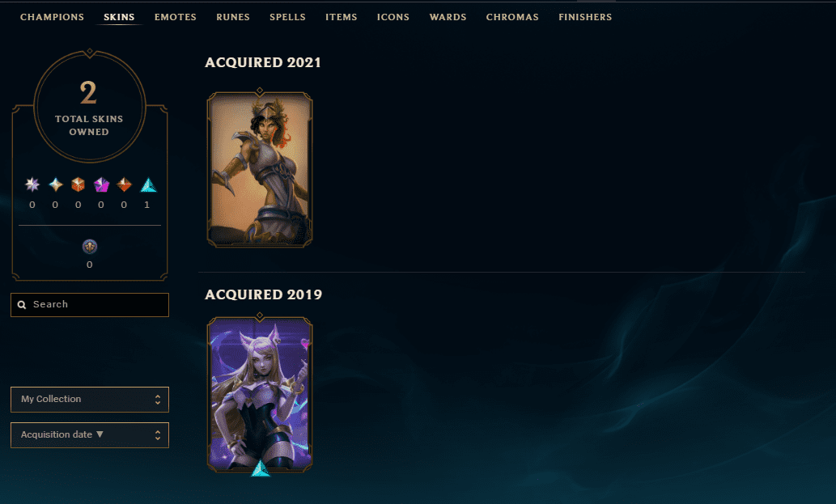Open the Emotes tab
Image resolution: width=836 pixels, height=504 pixels.
point(176,17)
